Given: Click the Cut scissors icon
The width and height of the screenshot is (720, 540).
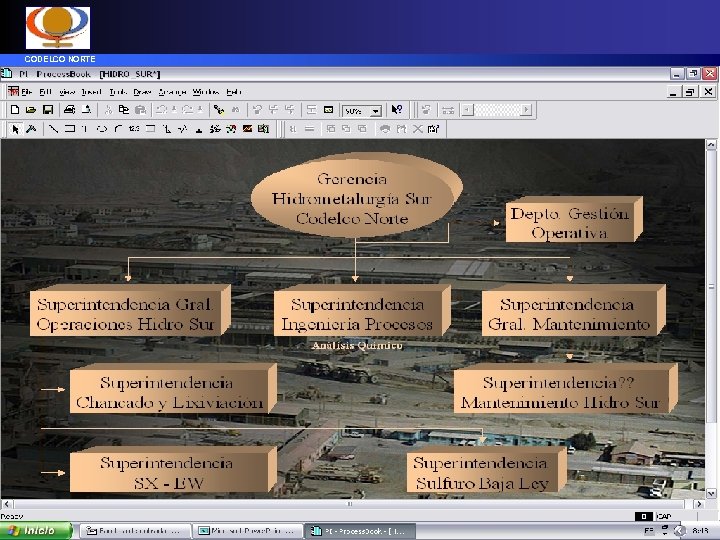Looking at the screenshot, I should (x=108, y=109).
